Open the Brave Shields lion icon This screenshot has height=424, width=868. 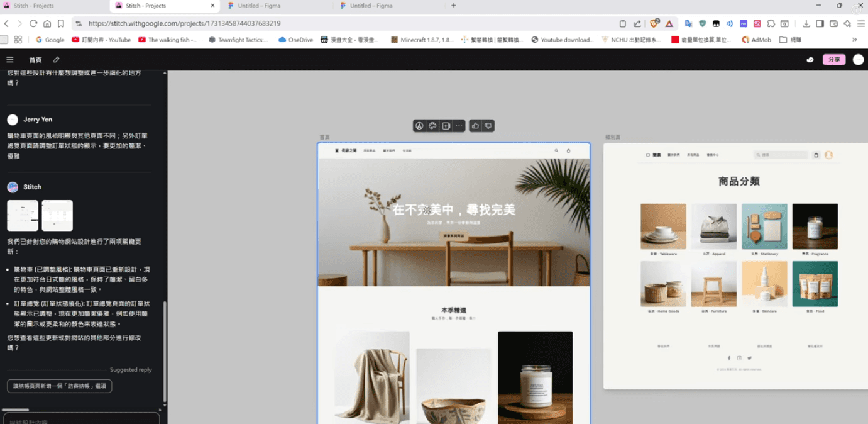[x=654, y=24]
